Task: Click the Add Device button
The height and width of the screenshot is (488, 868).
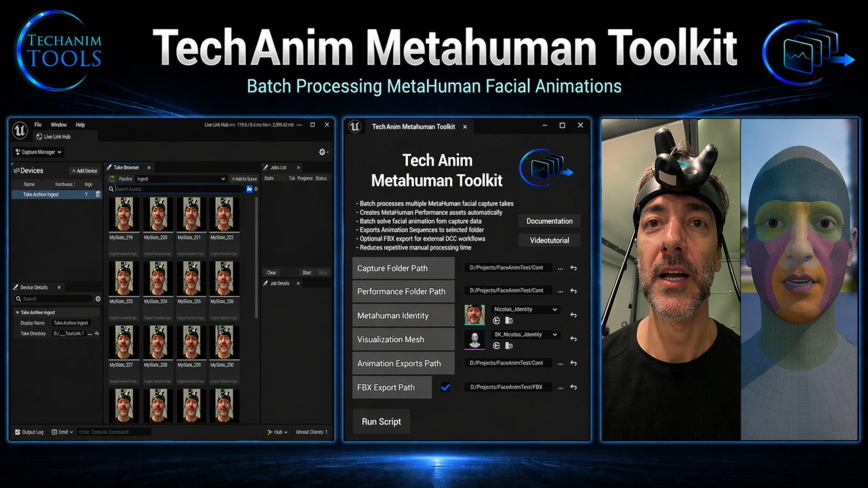Action: tap(85, 171)
